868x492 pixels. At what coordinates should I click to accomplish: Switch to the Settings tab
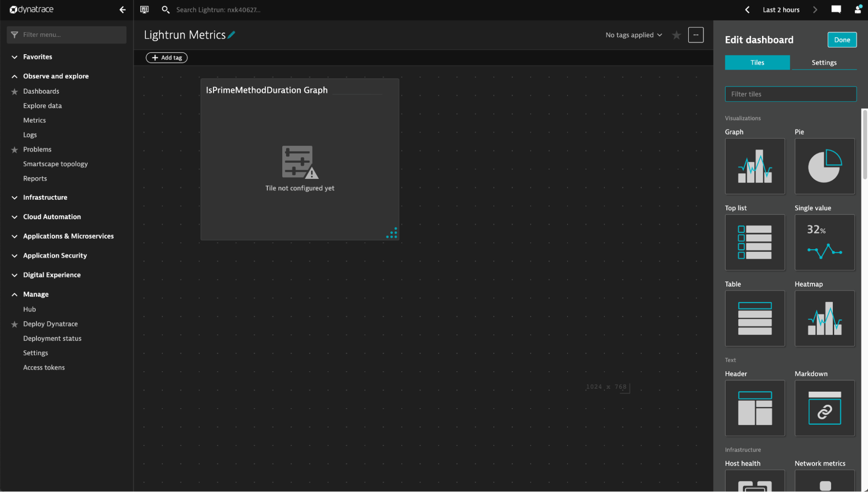(x=824, y=63)
